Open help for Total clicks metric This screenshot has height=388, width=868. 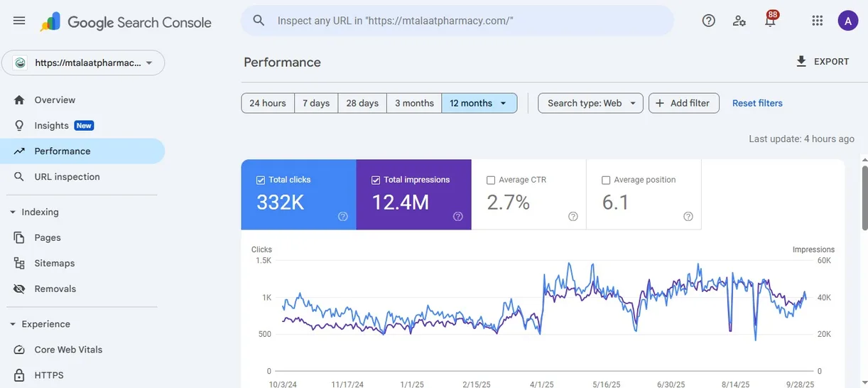[343, 217]
